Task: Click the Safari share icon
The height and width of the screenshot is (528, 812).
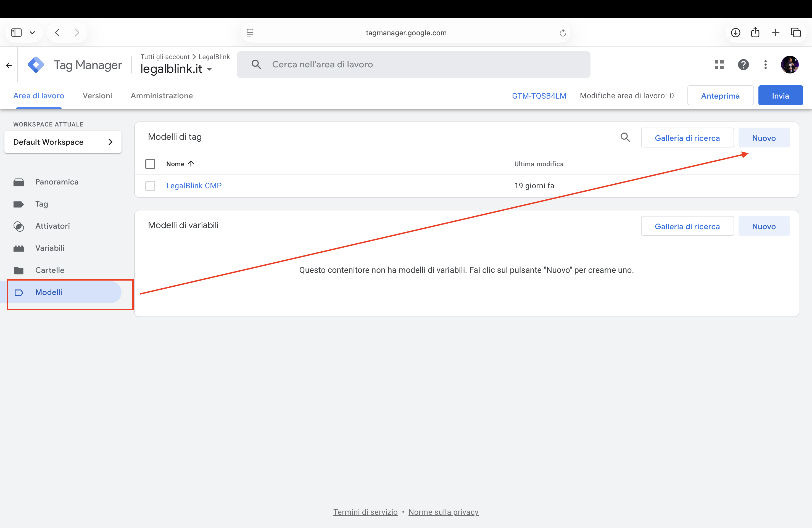Action: coord(755,33)
